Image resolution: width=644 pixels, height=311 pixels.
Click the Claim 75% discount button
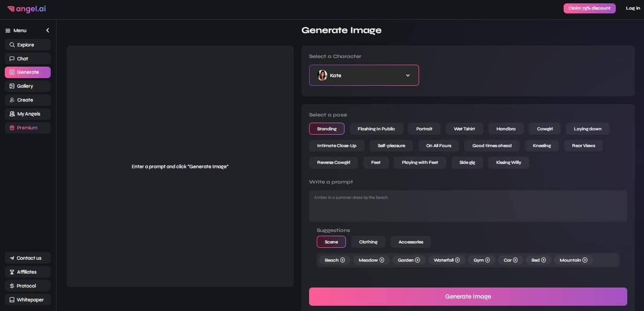click(589, 8)
